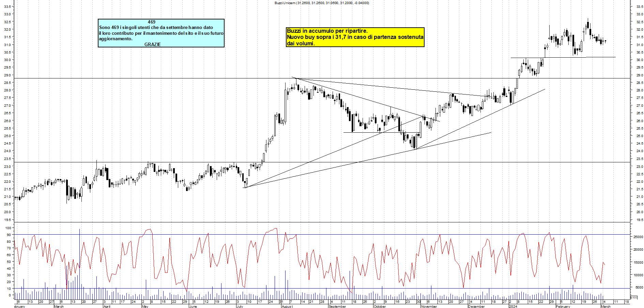This screenshot has width=644, height=308.
Task: Click 'dai volumi.' in the yellow note
Action: click(x=301, y=43)
